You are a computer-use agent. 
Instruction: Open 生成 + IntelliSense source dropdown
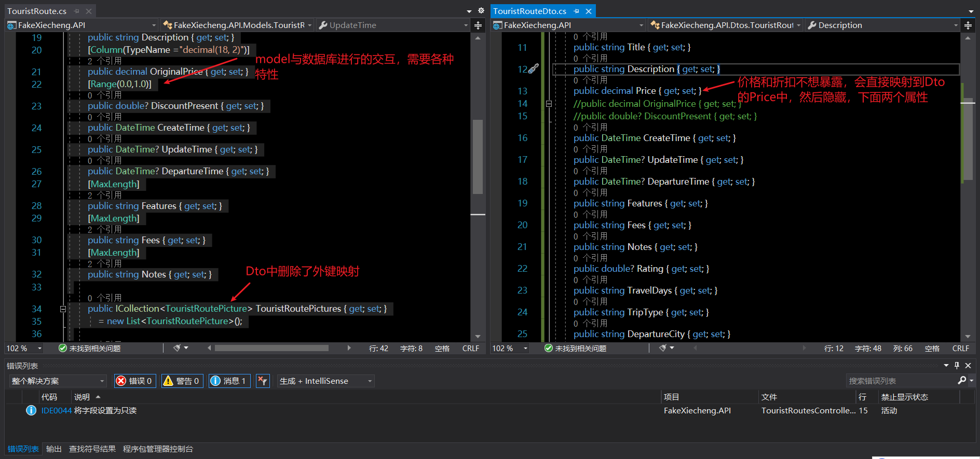click(x=326, y=381)
